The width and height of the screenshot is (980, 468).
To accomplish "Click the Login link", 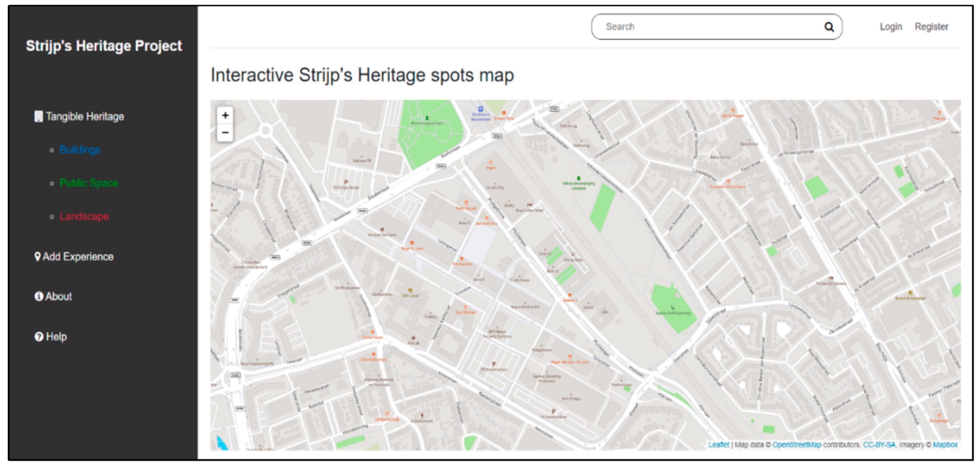I will click(891, 26).
